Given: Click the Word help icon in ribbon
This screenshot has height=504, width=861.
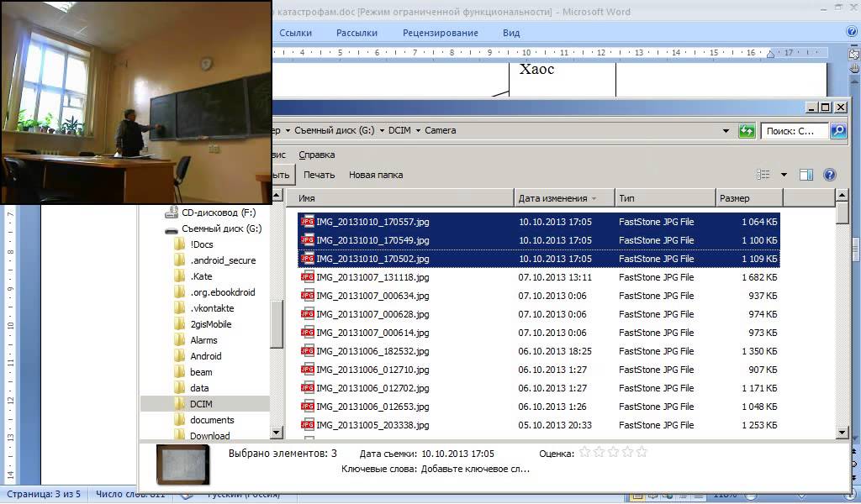Looking at the screenshot, I should (x=853, y=32).
